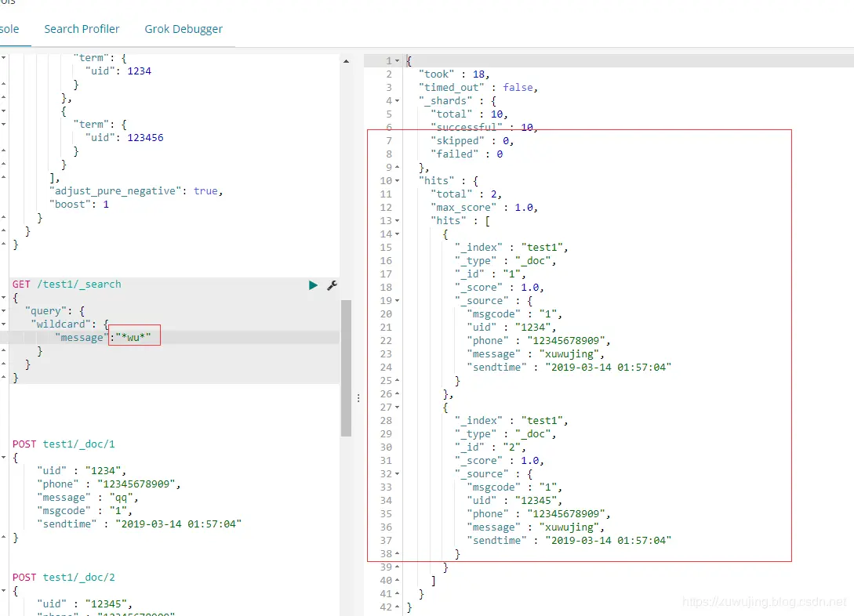Click the POST test1/_doc/2 request line
The height and width of the screenshot is (616, 854).
[x=64, y=578]
